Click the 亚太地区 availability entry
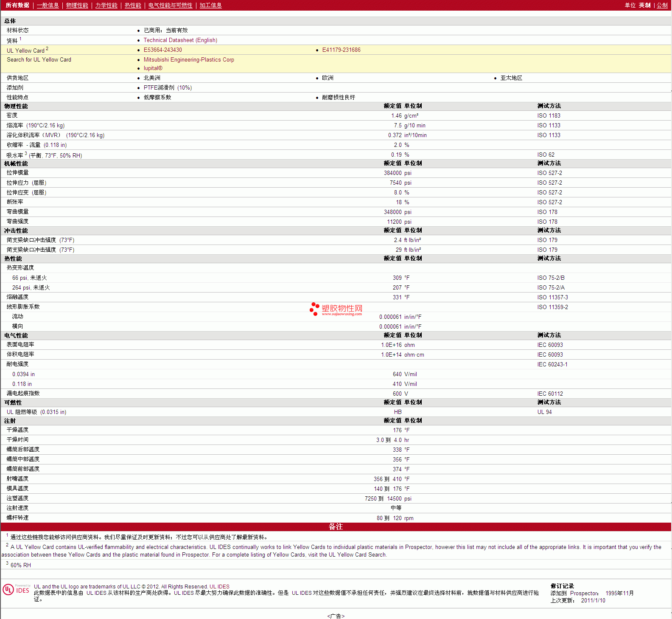 click(x=511, y=78)
